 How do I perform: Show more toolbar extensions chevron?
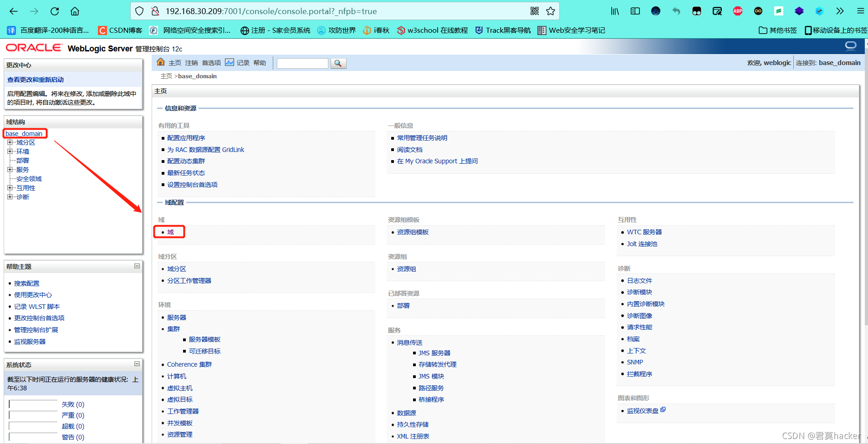[x=840, y=11]
